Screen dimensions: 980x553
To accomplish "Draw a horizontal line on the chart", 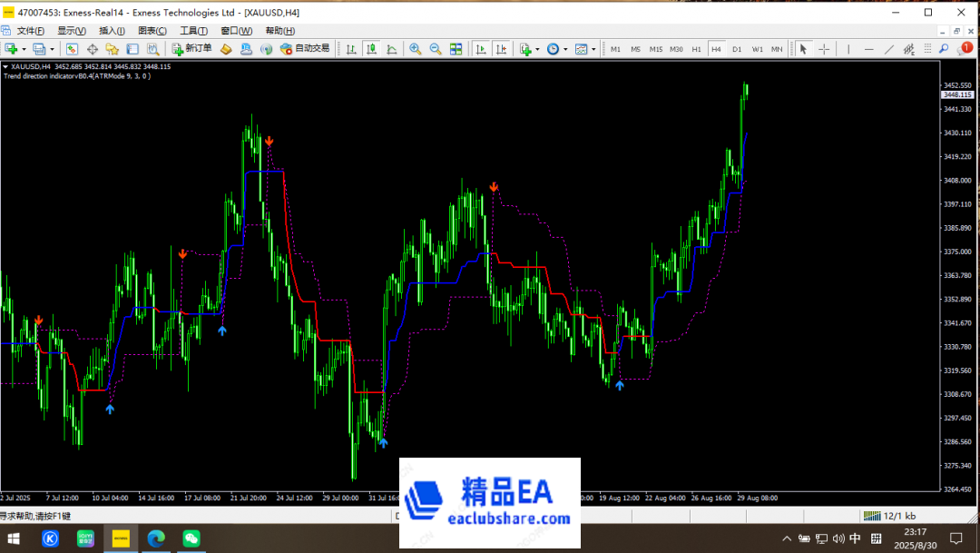I will (868, 49).
